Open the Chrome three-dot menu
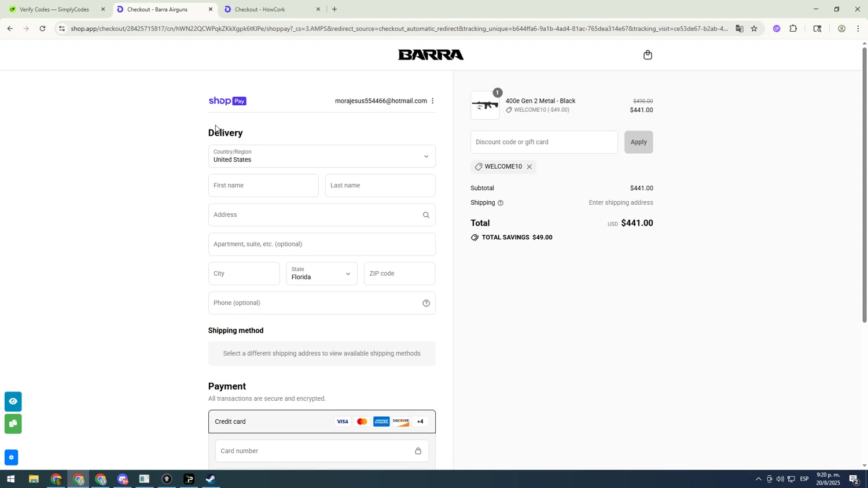The image size is (868, 488). point(858,28)
